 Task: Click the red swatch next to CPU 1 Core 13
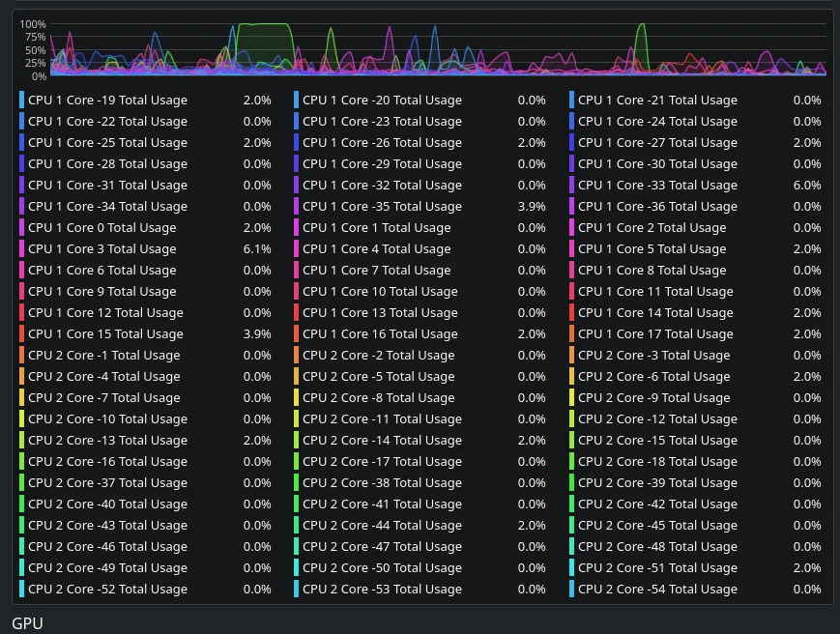pyautogui.click(x=296, y=313)
